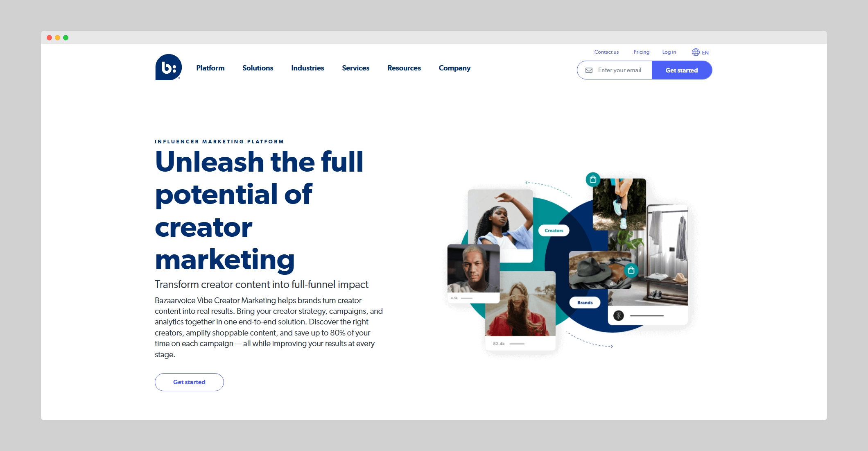
Task: Click the globe language icon
Action: pyautogui.click(x=696, y=52)
